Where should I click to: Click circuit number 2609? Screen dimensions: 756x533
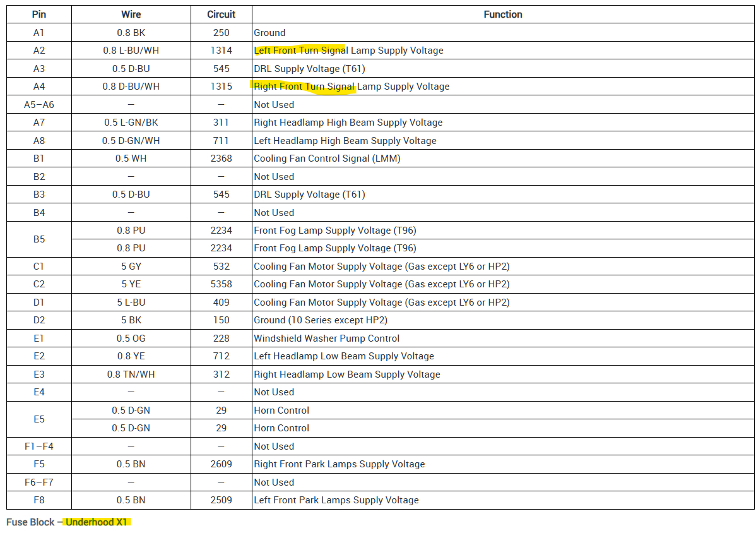[x=221, y=464]
